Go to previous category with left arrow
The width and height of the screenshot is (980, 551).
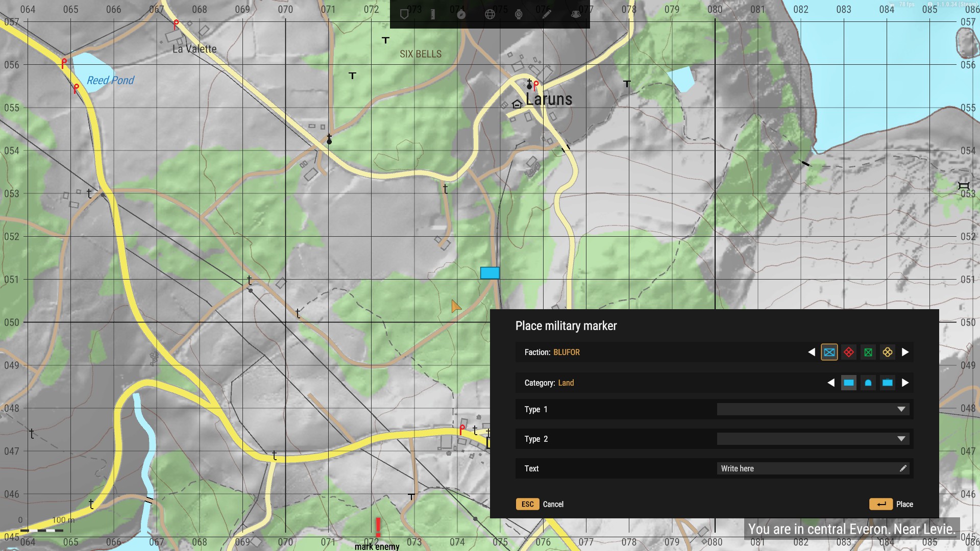[x=831, y=383]
